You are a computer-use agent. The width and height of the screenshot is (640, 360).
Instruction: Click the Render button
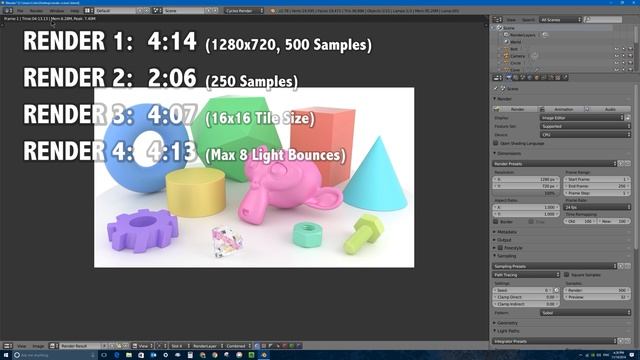[514, 109]
